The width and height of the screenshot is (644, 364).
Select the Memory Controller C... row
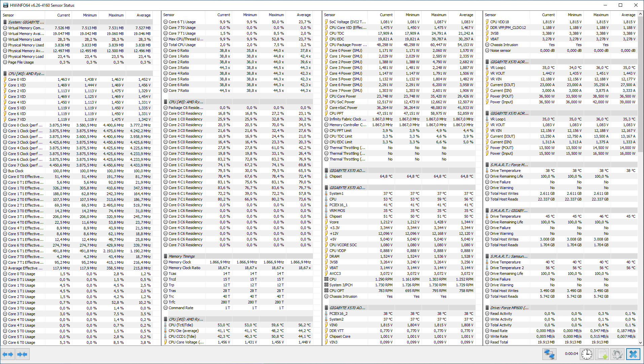(400, 125)
